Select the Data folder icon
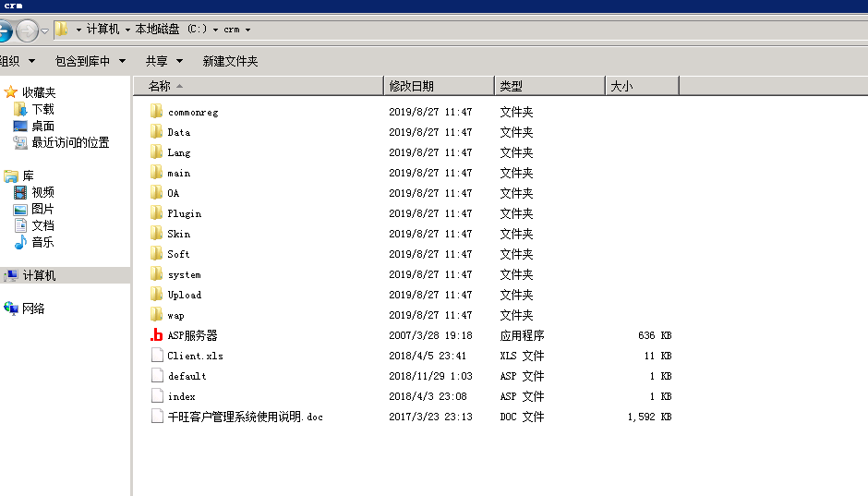The width and height of the screenshot is (868, 496). tap(157, 132)
